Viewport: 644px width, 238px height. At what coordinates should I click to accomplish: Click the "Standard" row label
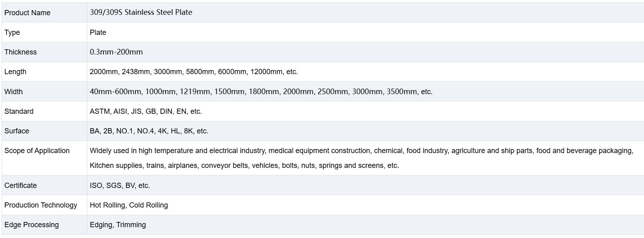point(19,111)
